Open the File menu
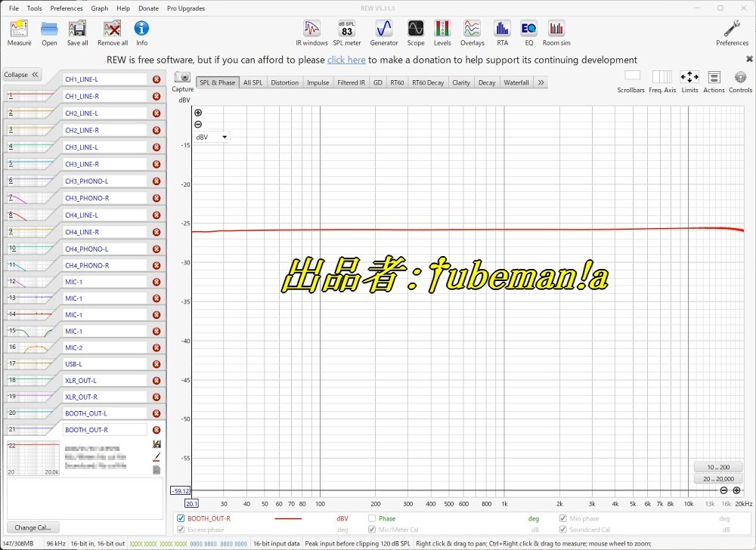This screenshot has height=550, width=756. click(x=14, y=8)
